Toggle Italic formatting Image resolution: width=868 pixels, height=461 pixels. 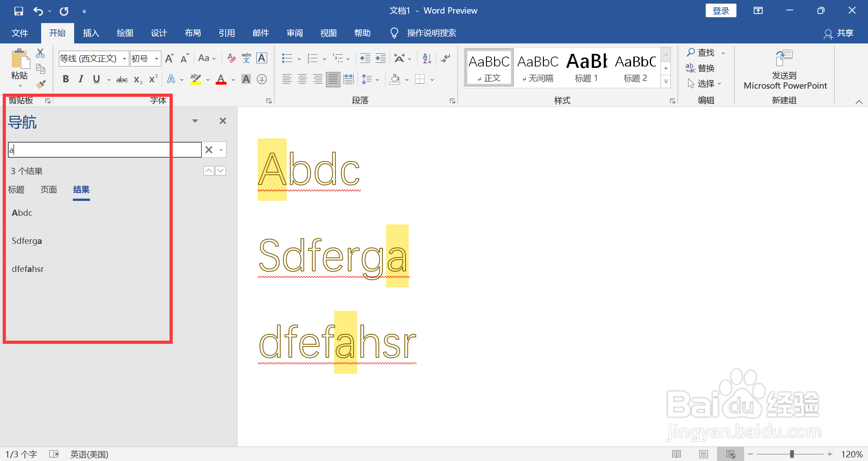coord(81,80)
